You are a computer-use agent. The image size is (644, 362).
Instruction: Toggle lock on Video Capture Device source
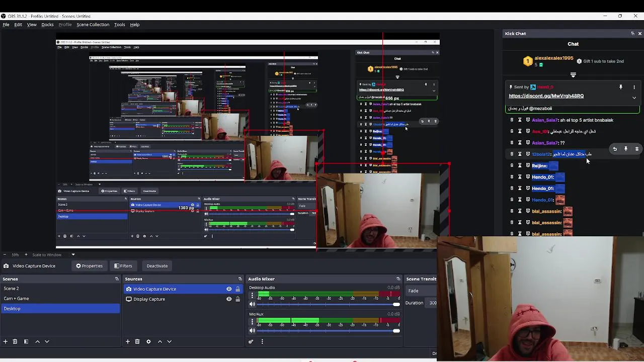pyautogui.click(x=237, y=289)
